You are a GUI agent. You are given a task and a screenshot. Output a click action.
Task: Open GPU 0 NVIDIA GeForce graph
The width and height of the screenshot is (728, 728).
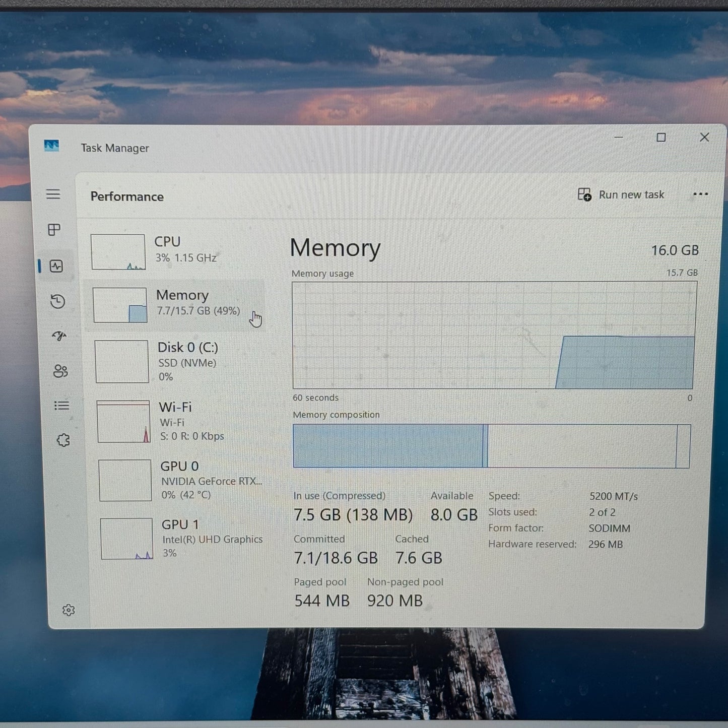point(179,480)
